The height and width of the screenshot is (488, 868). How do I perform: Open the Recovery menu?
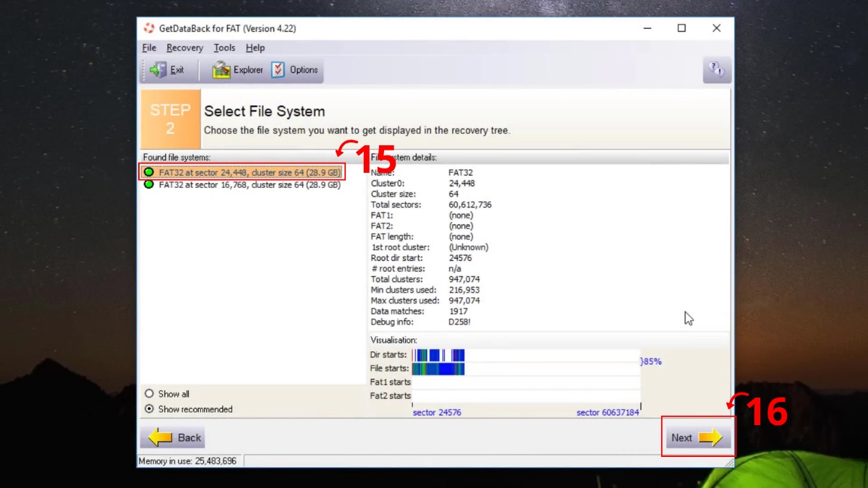click(184, 48)
